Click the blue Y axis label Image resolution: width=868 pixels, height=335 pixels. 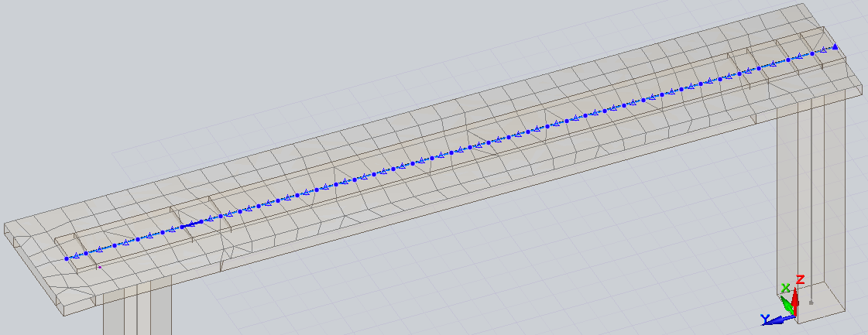click(763, 319)
